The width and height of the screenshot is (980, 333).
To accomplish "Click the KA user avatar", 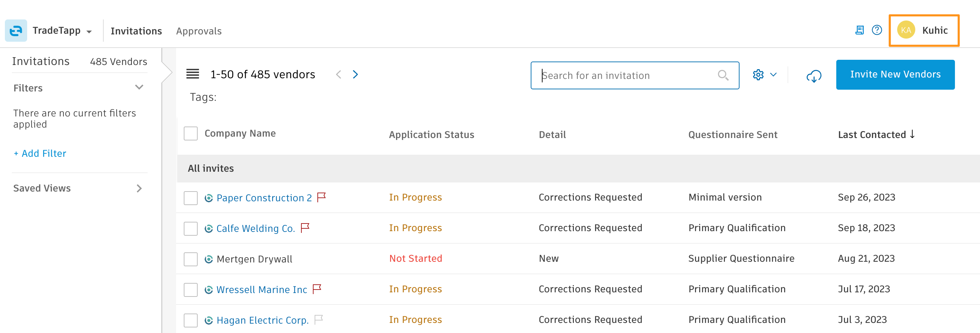I will [x=906, y=30].
